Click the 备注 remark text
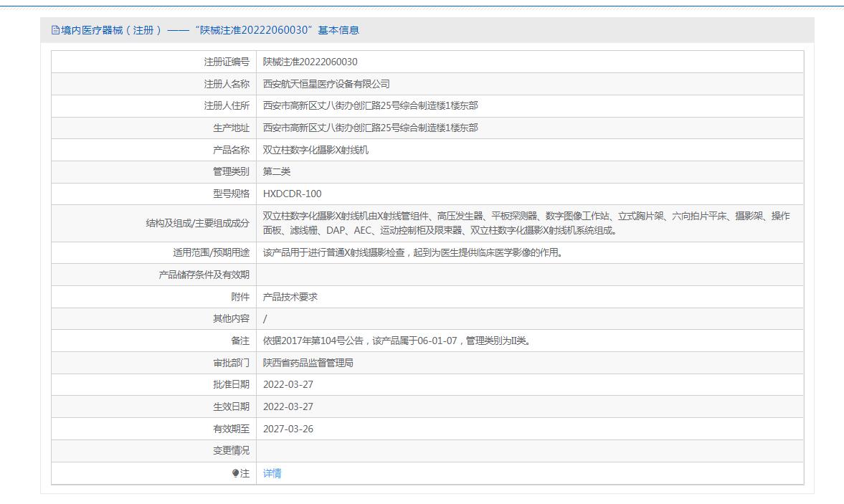This screenshot has width=844, height=504. point(397,341)
